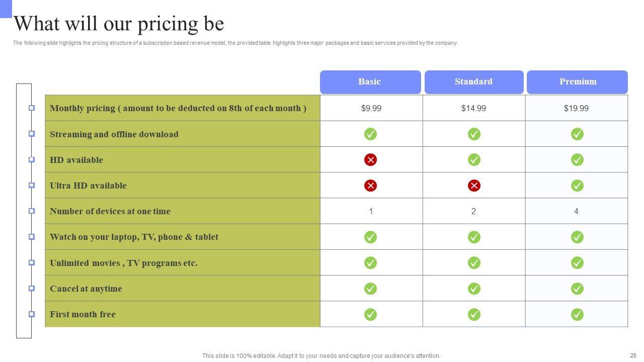Click square bullet beside Monthly pricing row

tap(32, 108)
